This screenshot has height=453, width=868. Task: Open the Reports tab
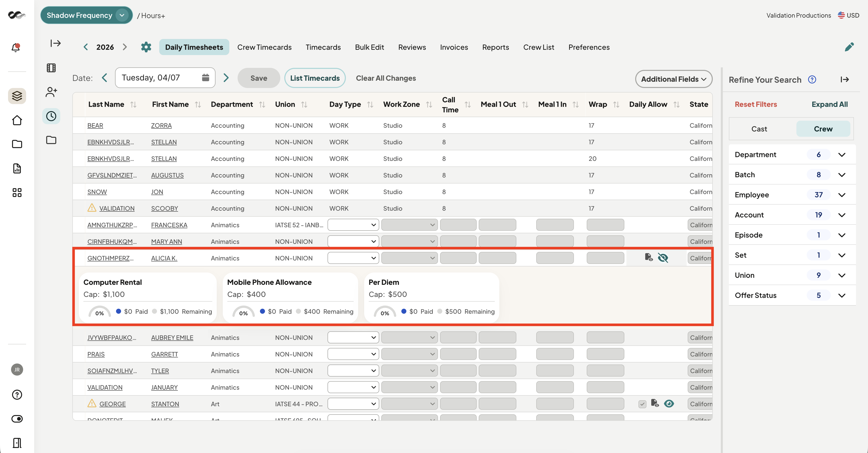[x=495, y=47]
